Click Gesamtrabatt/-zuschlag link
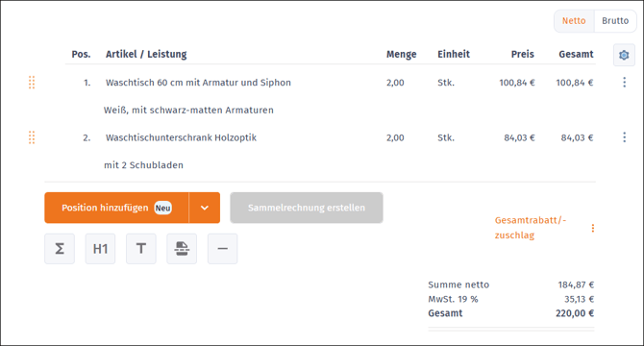This screenshot has height=346, width=644. click(531, 228)
